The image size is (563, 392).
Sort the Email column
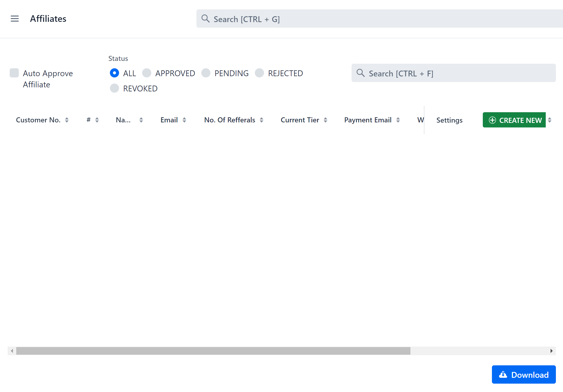click(185, 120)
